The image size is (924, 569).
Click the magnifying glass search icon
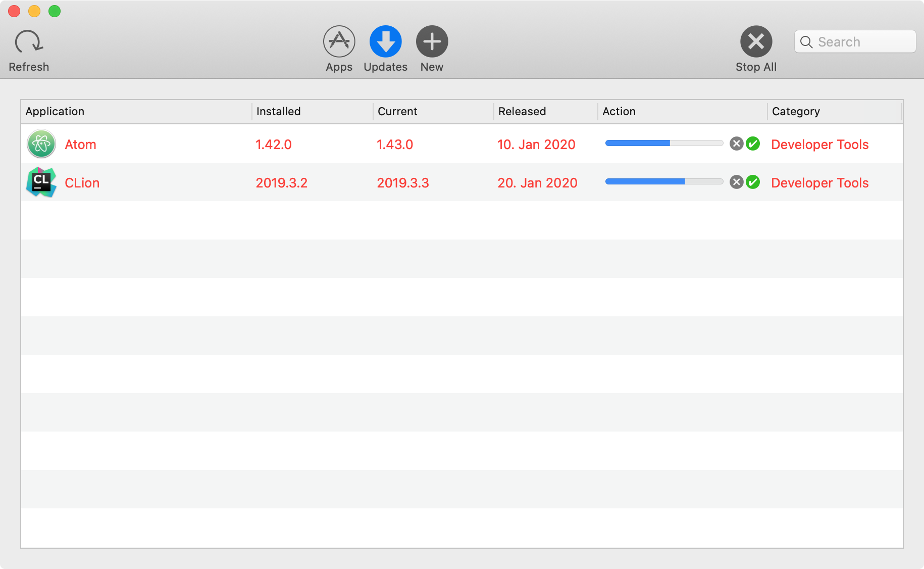click(806, 42)
